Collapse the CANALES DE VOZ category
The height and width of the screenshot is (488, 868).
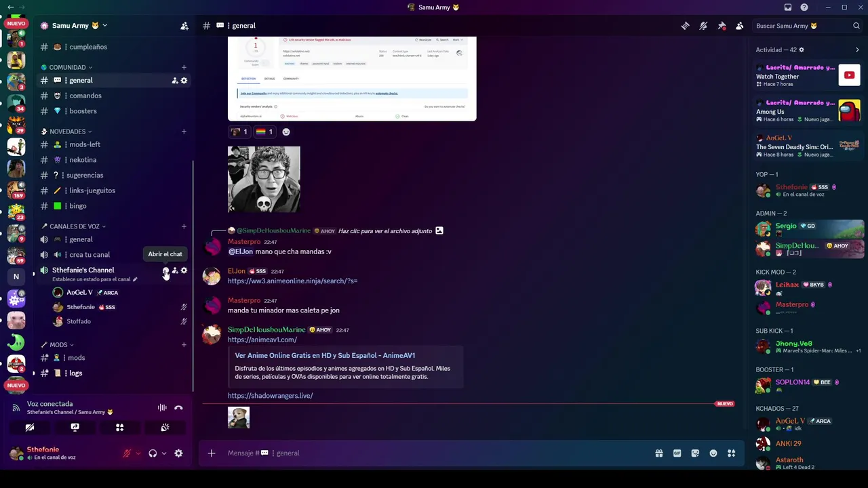pos(73,226)
